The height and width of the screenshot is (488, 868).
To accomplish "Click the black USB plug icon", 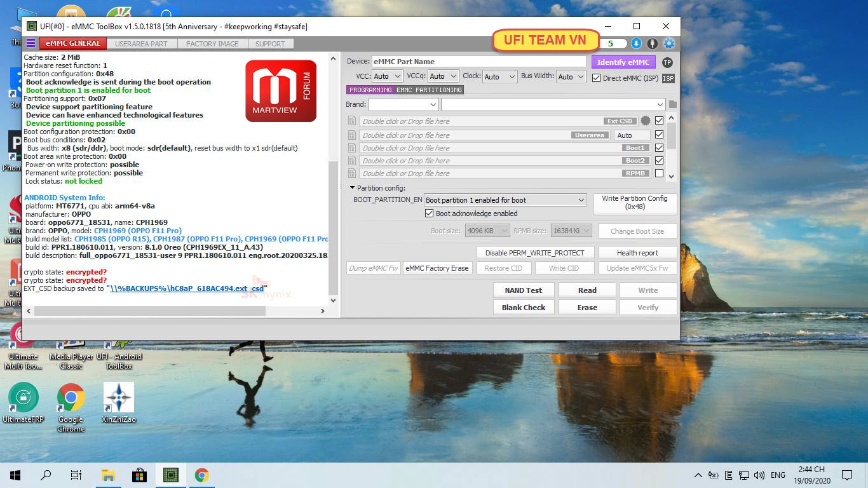I will [x=653, y=43].
